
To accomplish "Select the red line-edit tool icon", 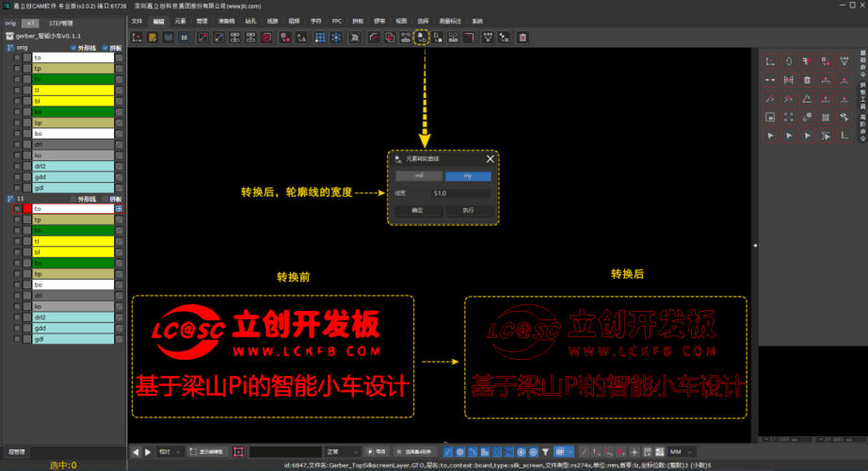I will coord(203,38).
